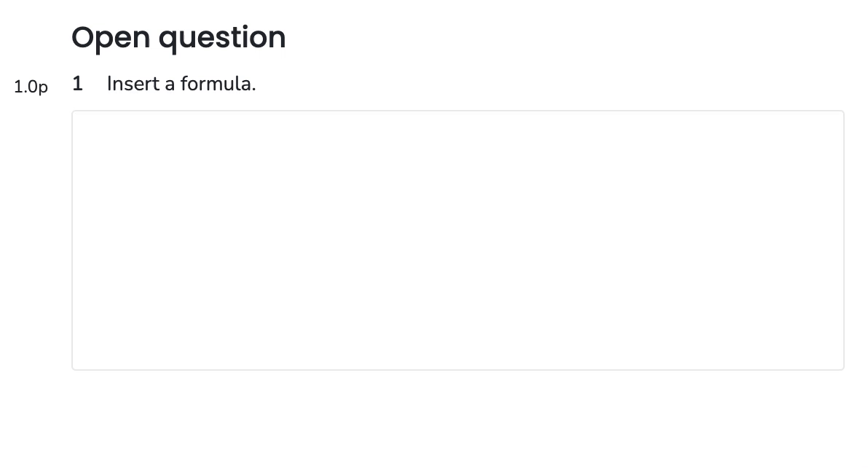Click the question instruction sentence
The image size is (868, 469).
[181, 84]
